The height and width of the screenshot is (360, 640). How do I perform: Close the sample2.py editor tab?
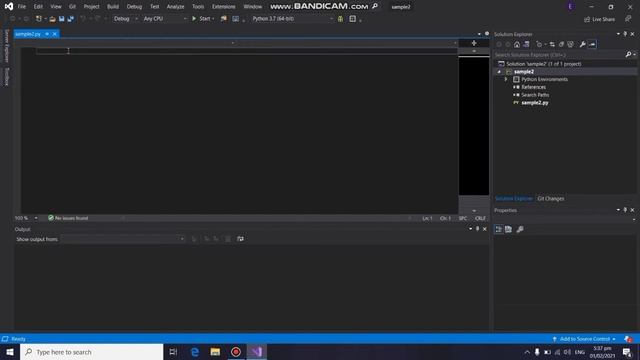[x=55, y=34]
